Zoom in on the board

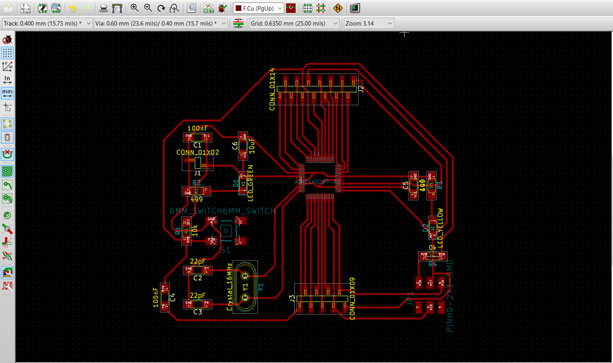point(134,8)
